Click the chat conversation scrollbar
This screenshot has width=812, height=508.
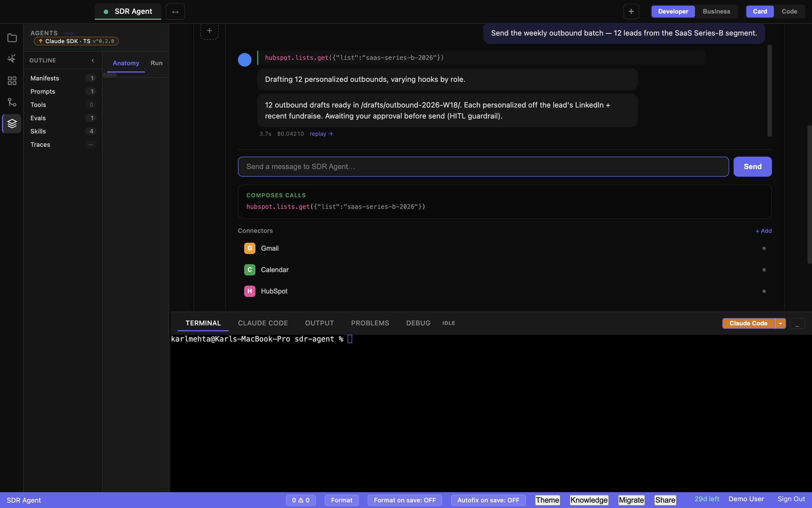tap(769, 91)
